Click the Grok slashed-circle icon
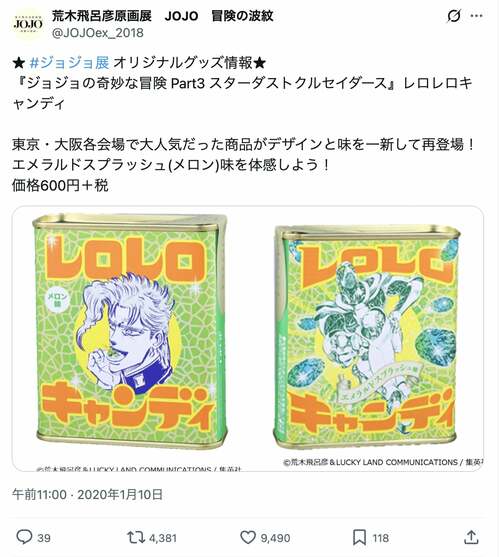 (x=454, y=16)
